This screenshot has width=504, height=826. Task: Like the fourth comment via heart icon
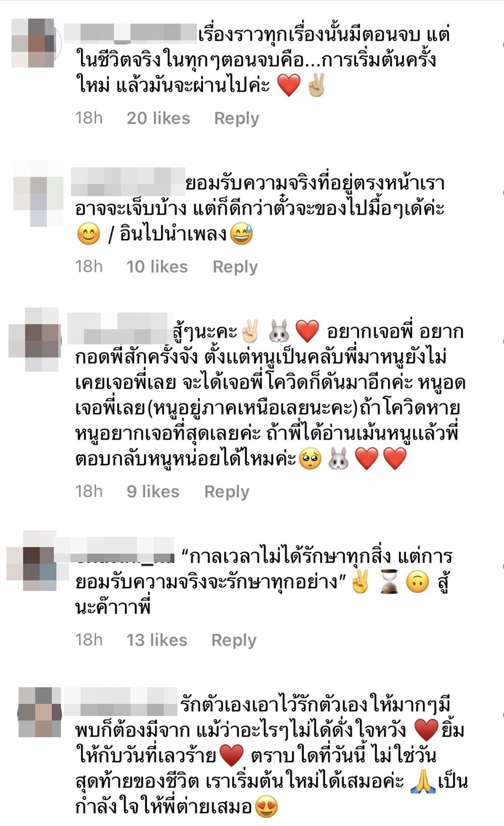503,566
